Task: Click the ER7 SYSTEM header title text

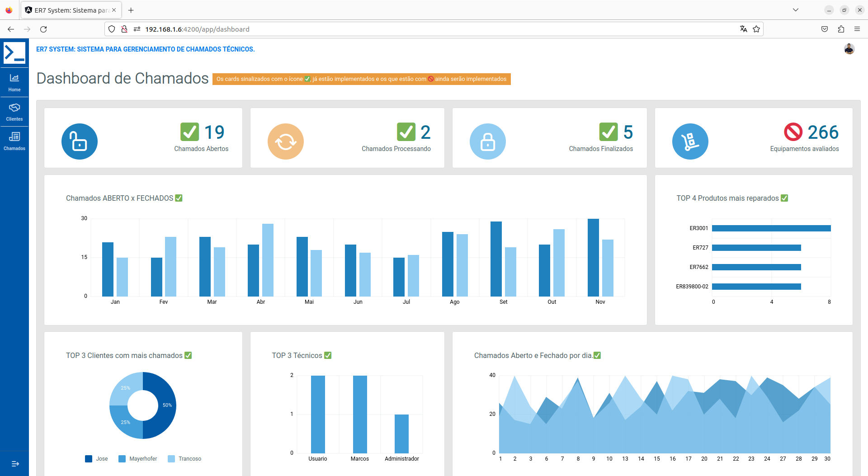Action: pyautogui.click(x=146, y=49)
